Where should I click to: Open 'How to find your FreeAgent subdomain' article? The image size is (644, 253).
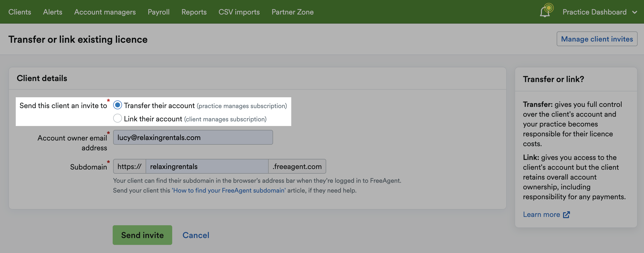click(x=229, y=190)
